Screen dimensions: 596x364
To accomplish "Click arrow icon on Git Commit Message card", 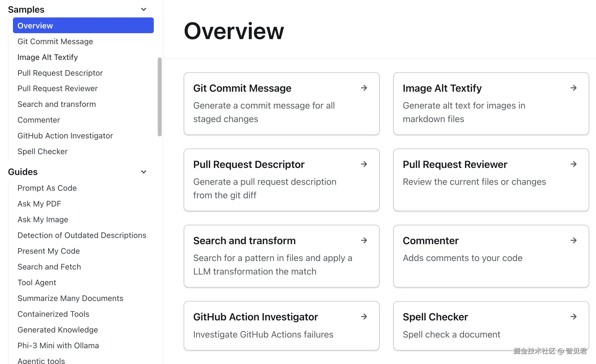I will tap(364, 88).
